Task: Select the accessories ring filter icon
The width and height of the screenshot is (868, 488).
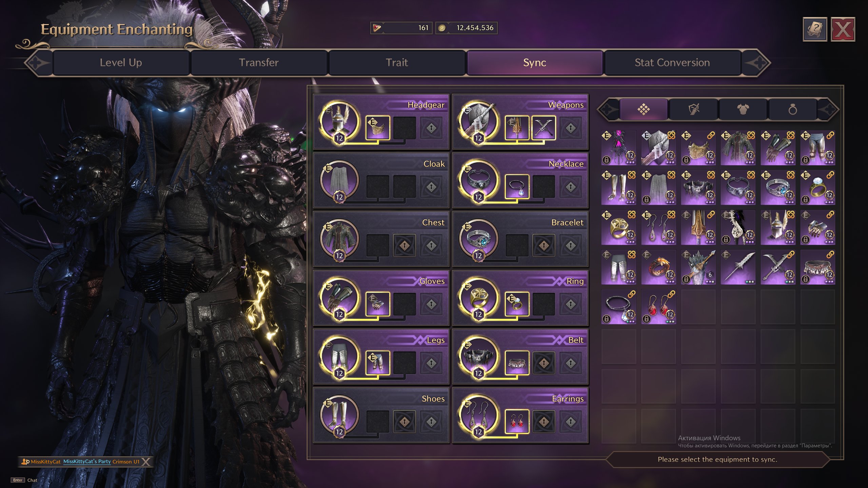Action: pos(792,109)
